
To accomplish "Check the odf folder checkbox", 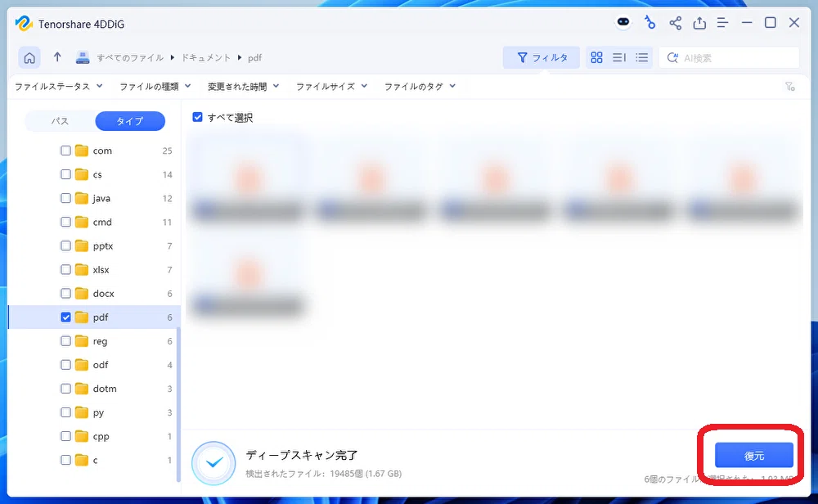I will tap(65, 365).
